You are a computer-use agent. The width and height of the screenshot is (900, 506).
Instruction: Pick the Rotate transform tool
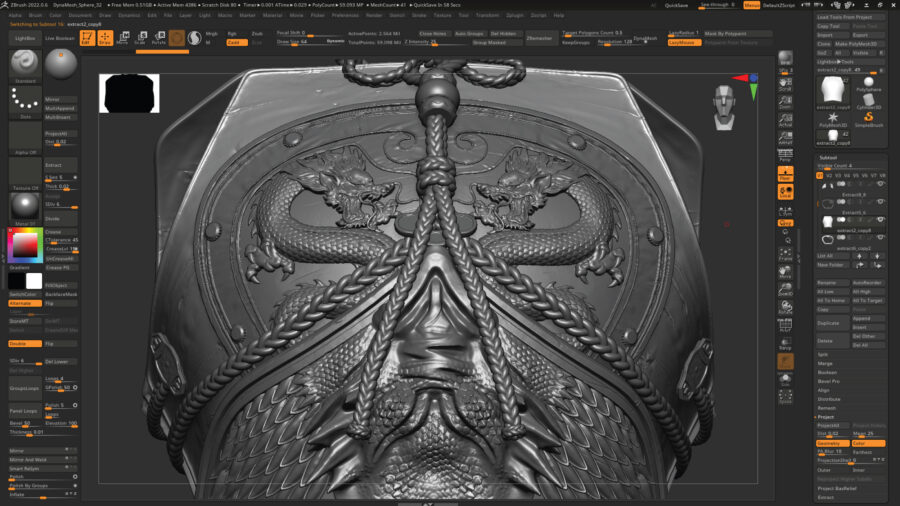coord(158,39)
